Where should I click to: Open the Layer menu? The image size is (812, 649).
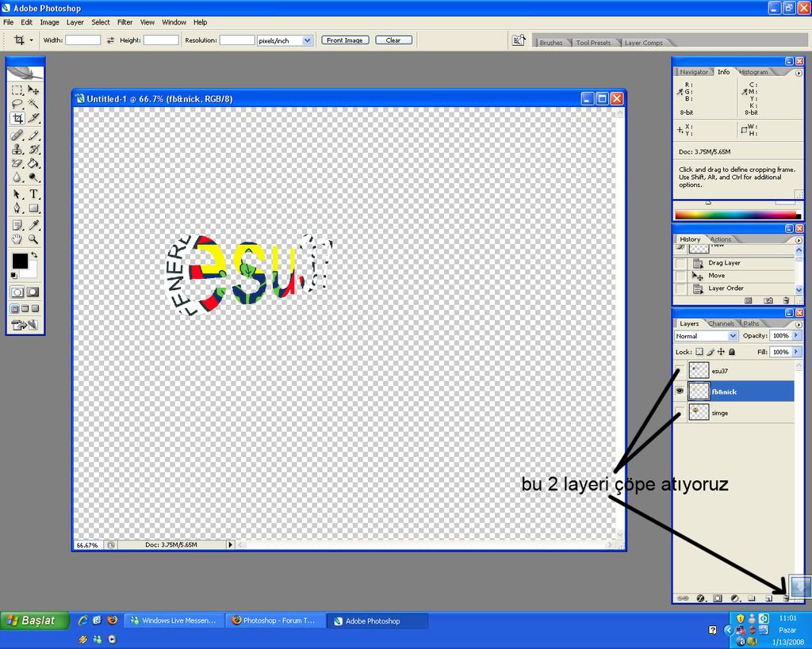click(75, 22)
